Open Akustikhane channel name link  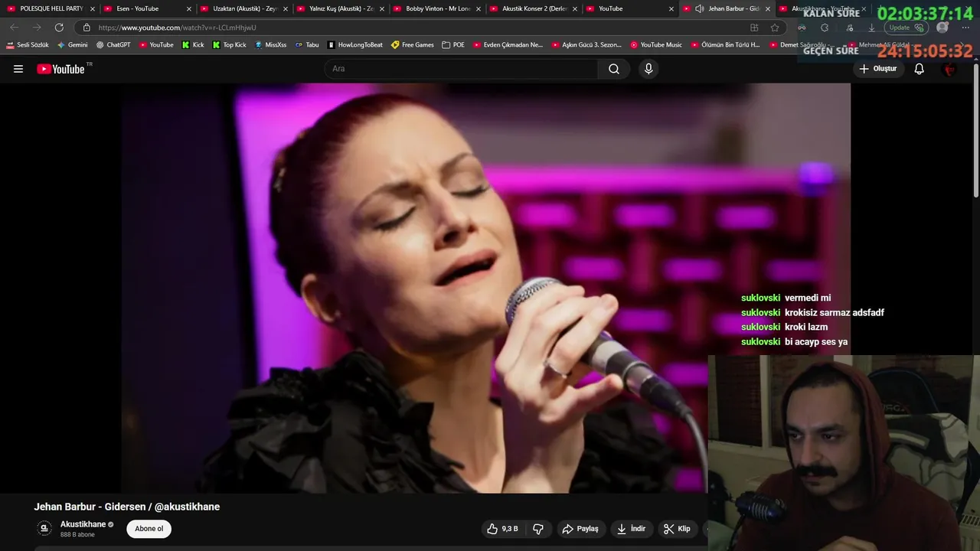(x=83, y=524)
